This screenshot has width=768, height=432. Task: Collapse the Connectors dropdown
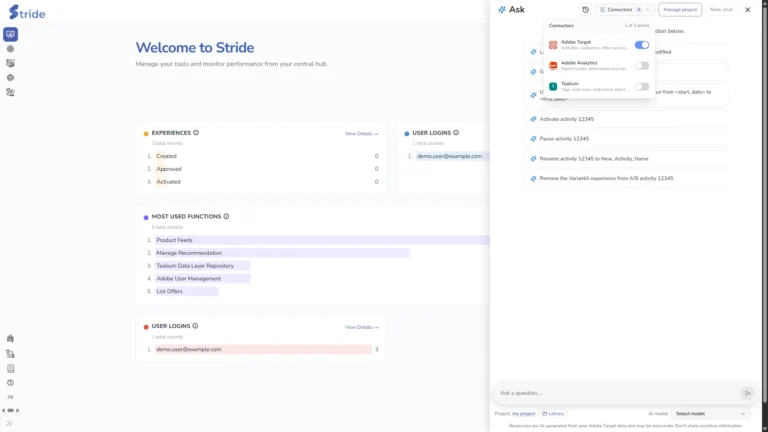(624, 10)
